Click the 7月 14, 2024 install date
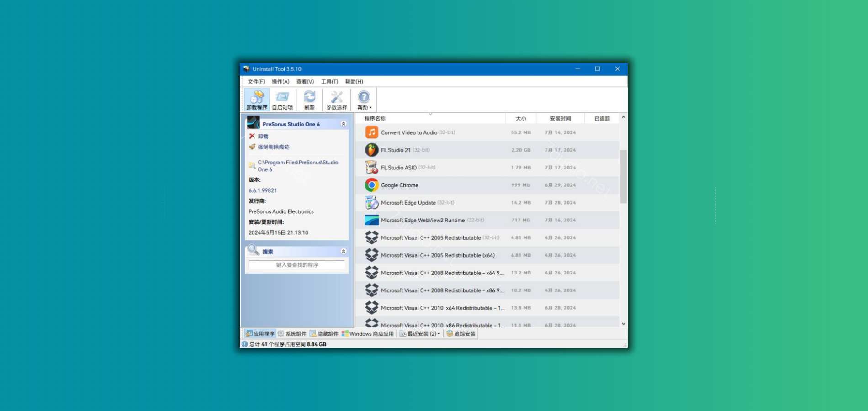 pos(560,133)
